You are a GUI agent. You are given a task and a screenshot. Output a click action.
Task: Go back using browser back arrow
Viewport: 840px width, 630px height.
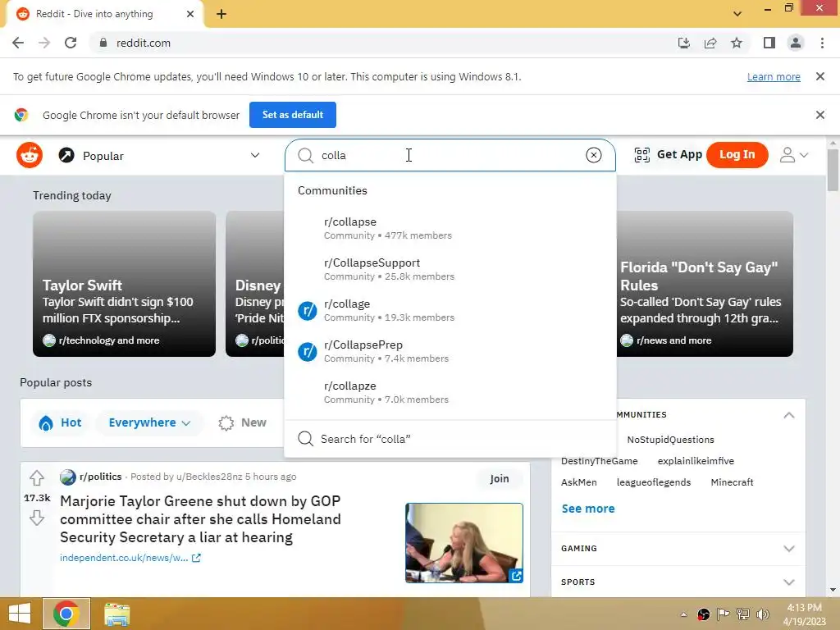point(18,43)
